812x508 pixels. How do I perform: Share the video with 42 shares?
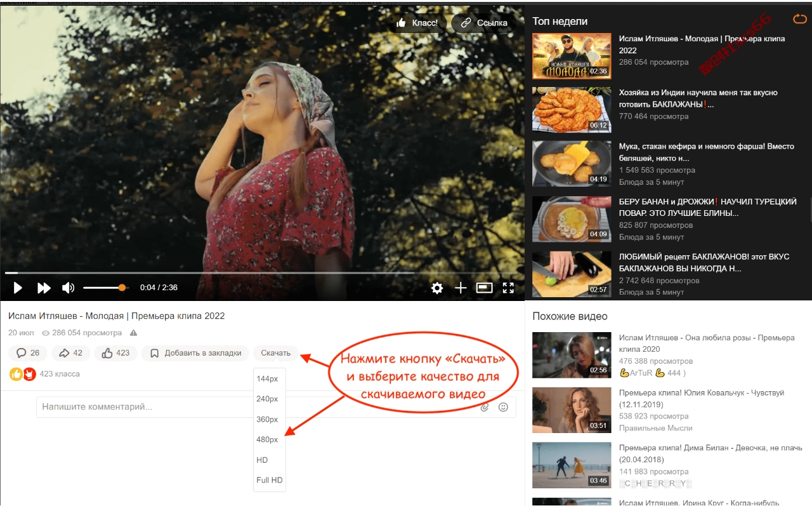click(x=71, y=353)
